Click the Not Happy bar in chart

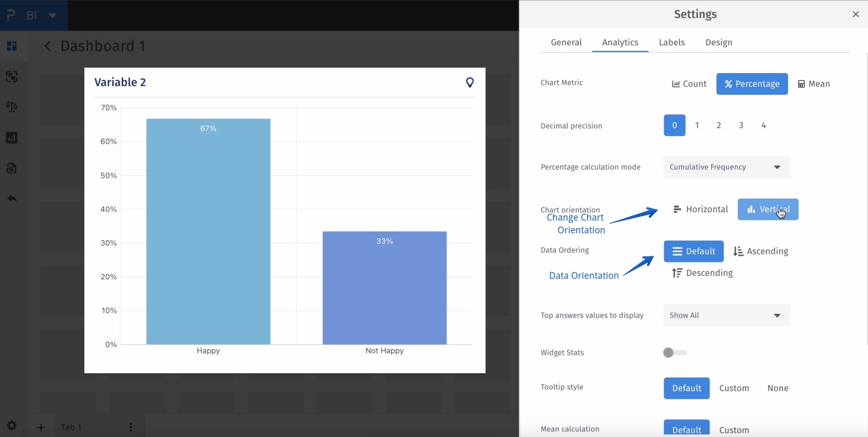(384, 288)
